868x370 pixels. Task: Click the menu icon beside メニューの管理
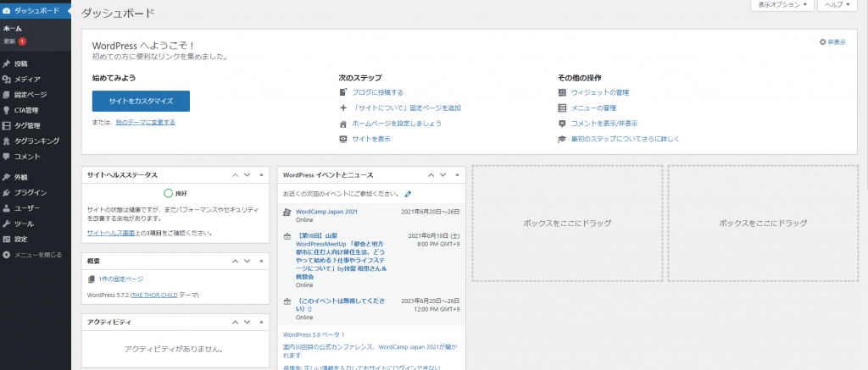coord(563,108)
